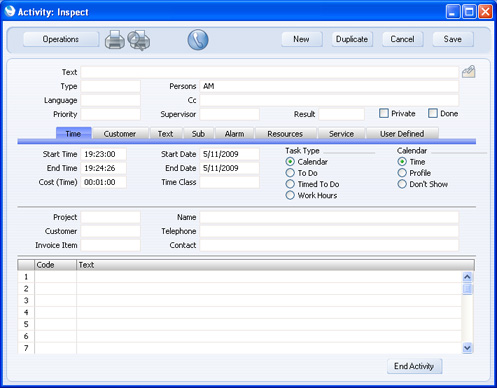Screen dimensions: 497x388
Task: Click the End Activity button
Action: pos(414,366)
